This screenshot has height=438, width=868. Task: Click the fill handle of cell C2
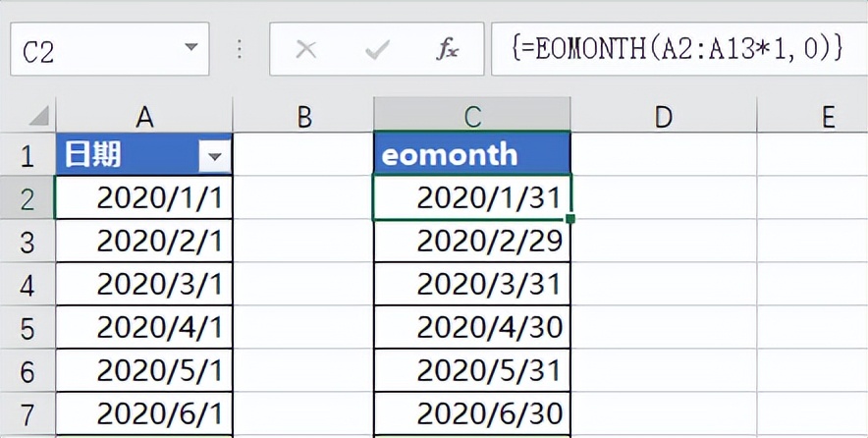pos(570,220)
